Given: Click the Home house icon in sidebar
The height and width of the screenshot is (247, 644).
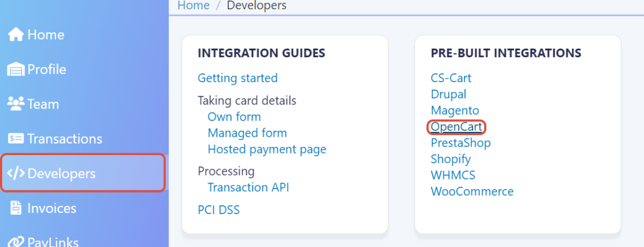Looking at the screenshot, I should click(16, 35).
